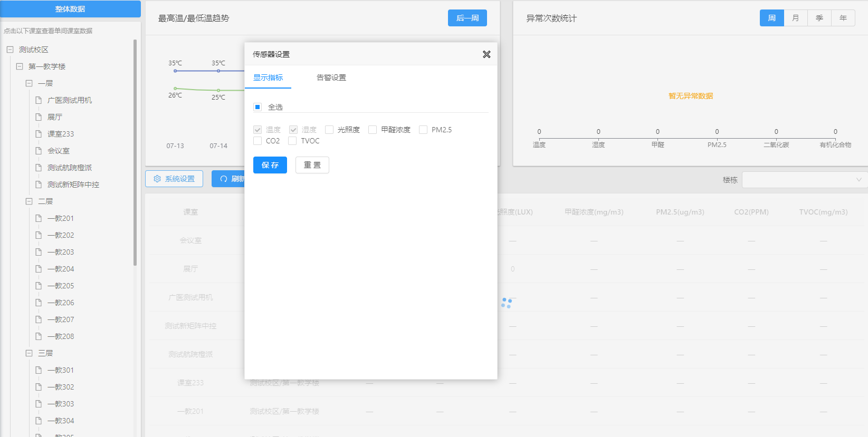Close the 传感器设置 dialog
Image resolution: width=868 pixels, height=437 pixels.
pos(487,54)
